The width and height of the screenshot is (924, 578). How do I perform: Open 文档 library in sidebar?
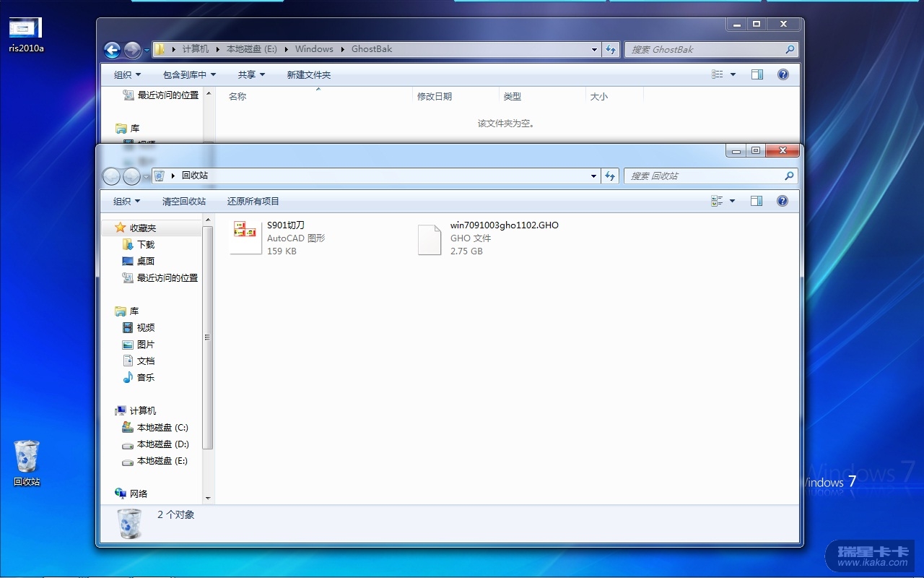point(139,361)
